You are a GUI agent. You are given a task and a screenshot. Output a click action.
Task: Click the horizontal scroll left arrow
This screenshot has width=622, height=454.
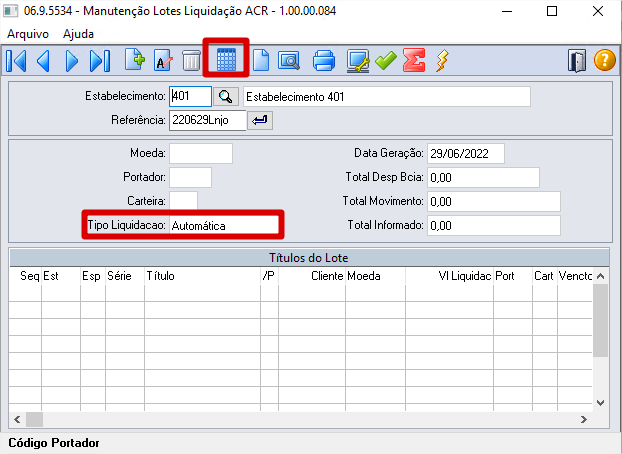[17, 419]
